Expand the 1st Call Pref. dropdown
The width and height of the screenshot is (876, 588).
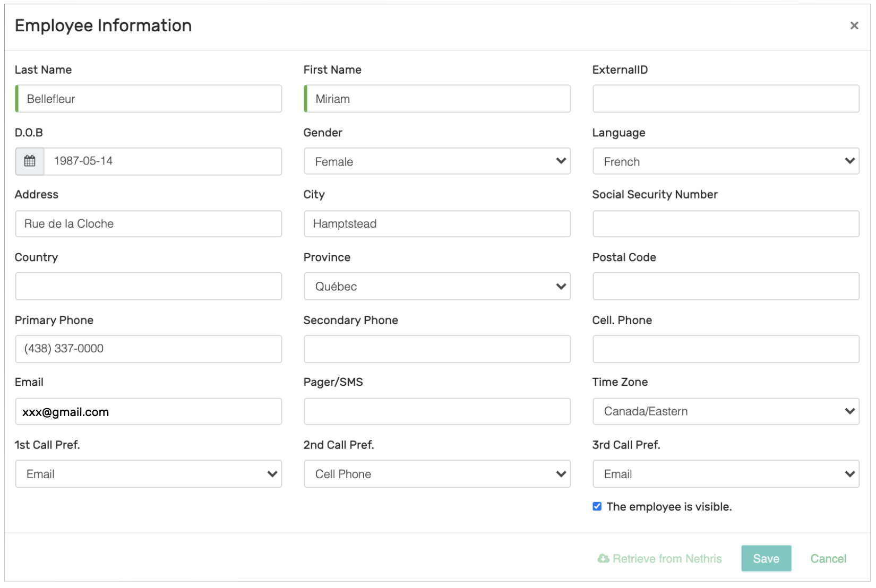click(x=148, y=474)
